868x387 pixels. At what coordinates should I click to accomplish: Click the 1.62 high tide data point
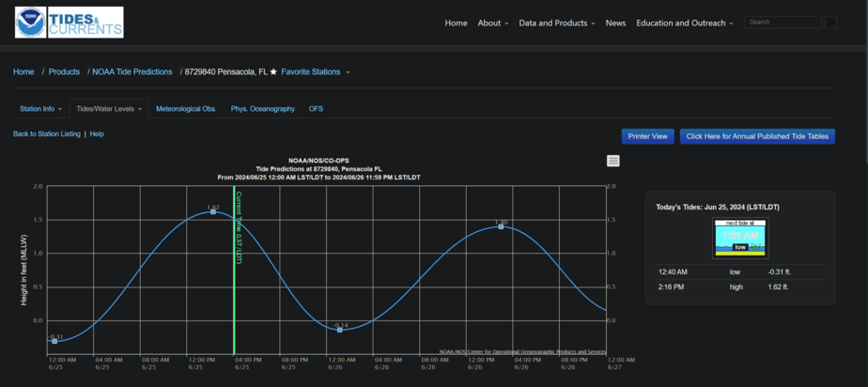[213, 212]
